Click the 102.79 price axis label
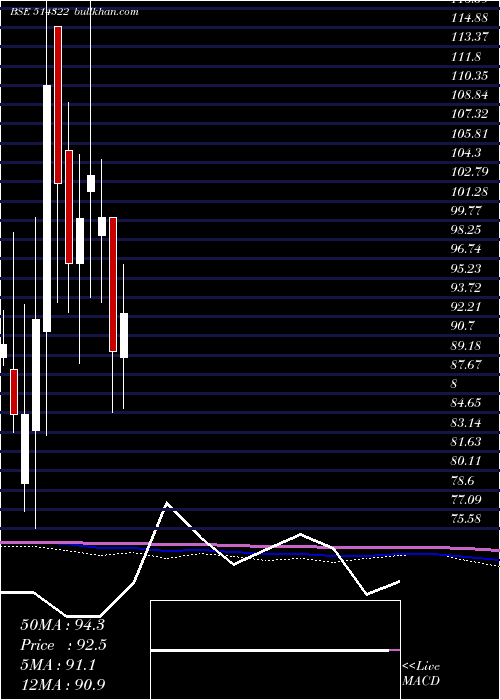Screen dimensions: 500x700 470,172
